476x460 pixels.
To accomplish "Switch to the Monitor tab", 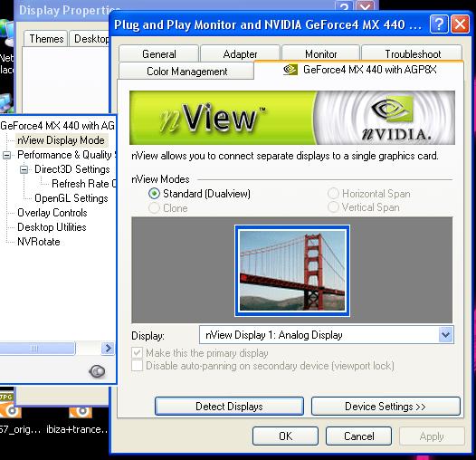I will point(321,54).
